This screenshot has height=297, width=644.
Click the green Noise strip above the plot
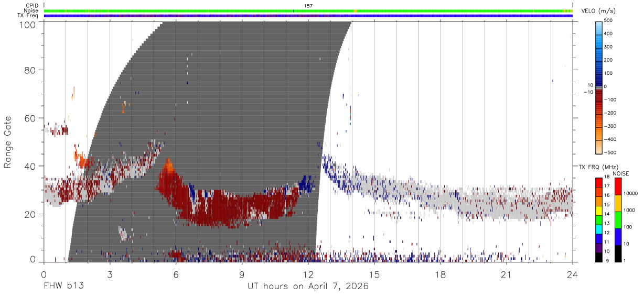point(309,10)
